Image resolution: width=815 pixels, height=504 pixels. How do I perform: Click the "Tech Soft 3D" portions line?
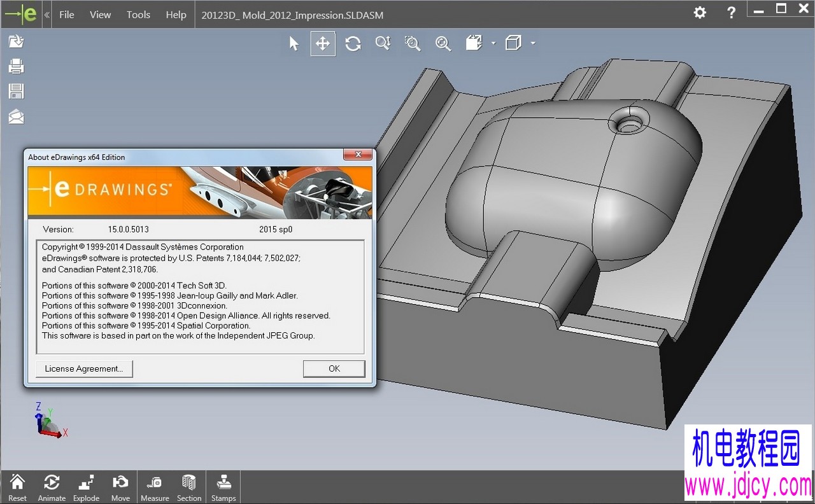tap(134, 286)
